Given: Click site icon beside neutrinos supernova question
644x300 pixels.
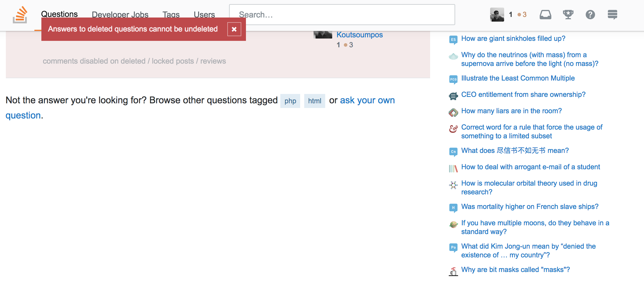Looking at the screenshot, I should pos(453,56).
